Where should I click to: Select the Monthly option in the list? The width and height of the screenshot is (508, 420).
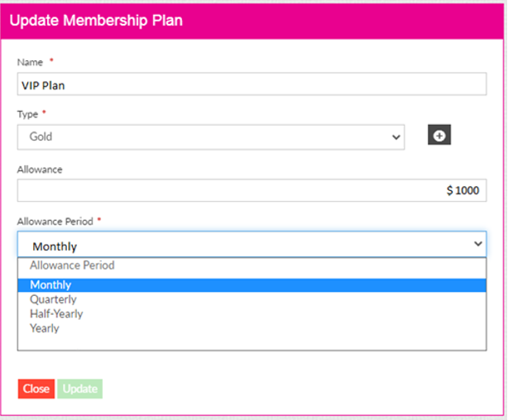coord(51,285)
